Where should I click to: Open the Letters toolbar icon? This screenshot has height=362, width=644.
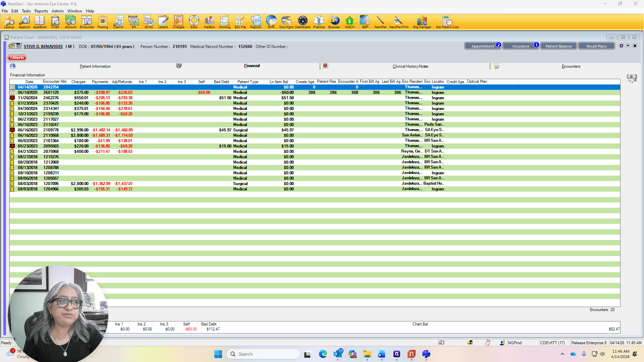(163, 22)
